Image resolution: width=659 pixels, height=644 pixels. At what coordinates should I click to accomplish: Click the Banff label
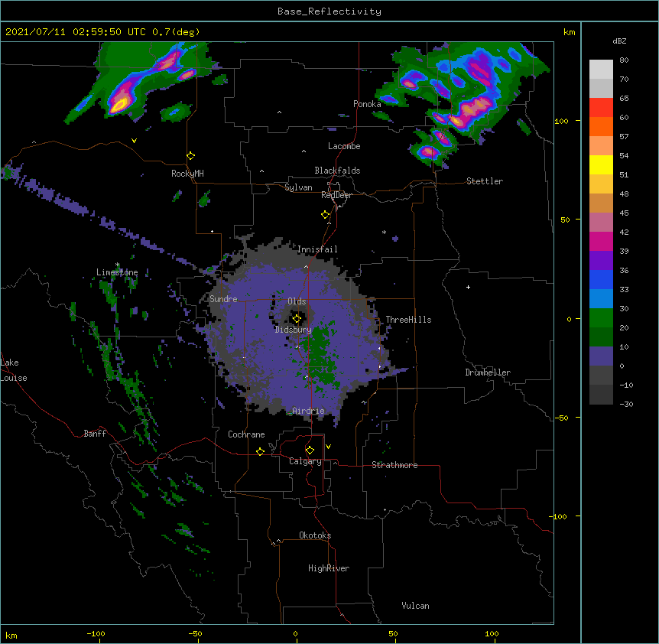coord(95,434)
